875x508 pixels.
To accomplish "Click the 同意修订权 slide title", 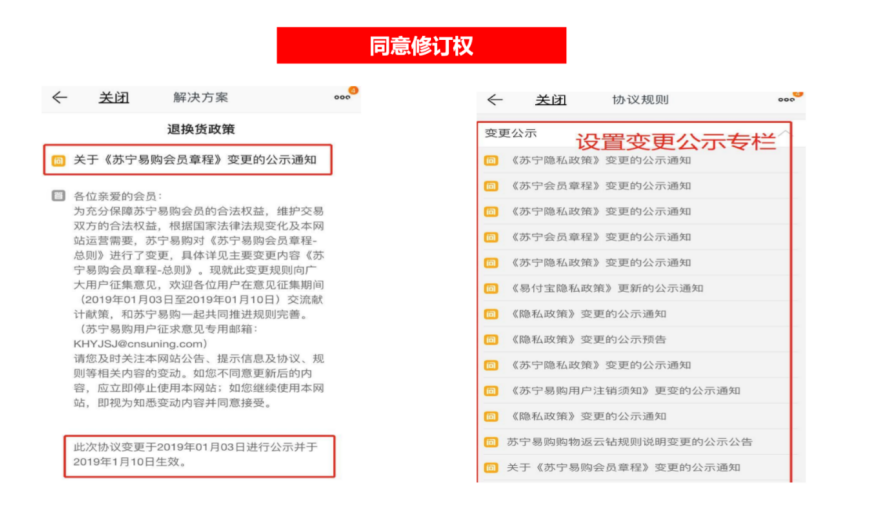I will 421,46.
